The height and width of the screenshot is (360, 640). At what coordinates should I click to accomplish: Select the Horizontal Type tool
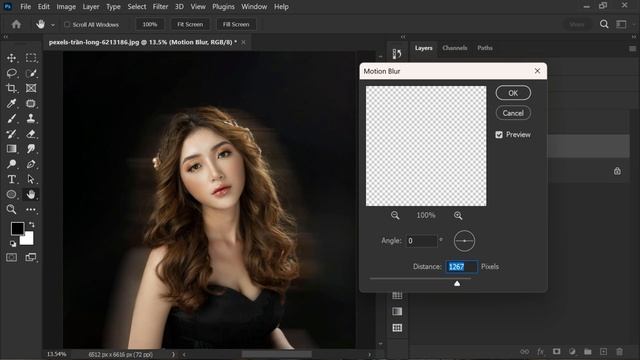pos(11,179)
